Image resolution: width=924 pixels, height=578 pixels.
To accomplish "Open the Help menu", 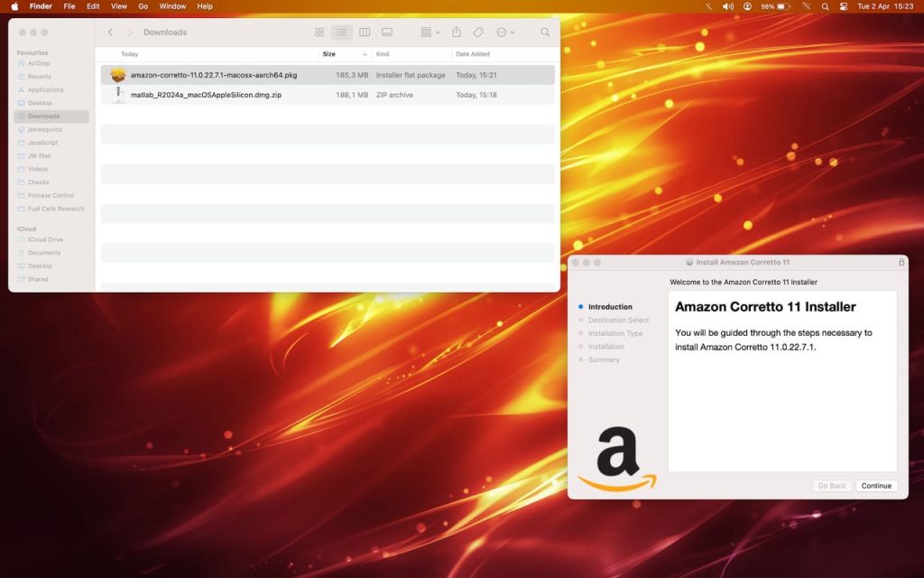I will point(205,6).
